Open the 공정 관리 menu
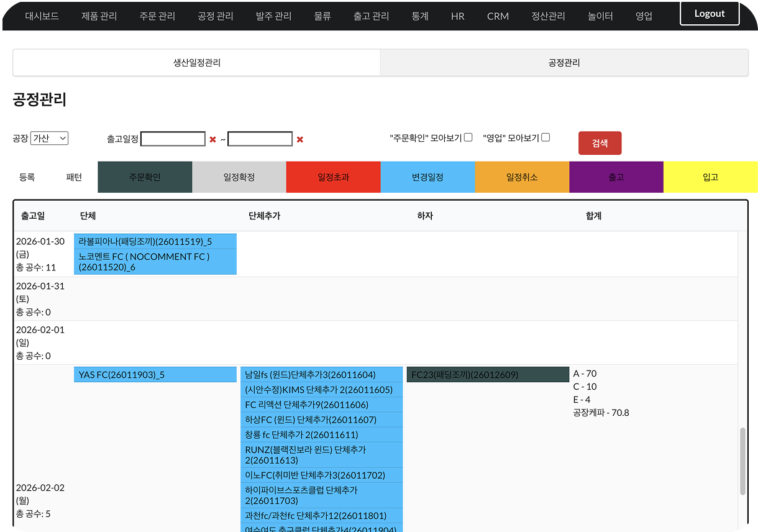 [215, 16]
